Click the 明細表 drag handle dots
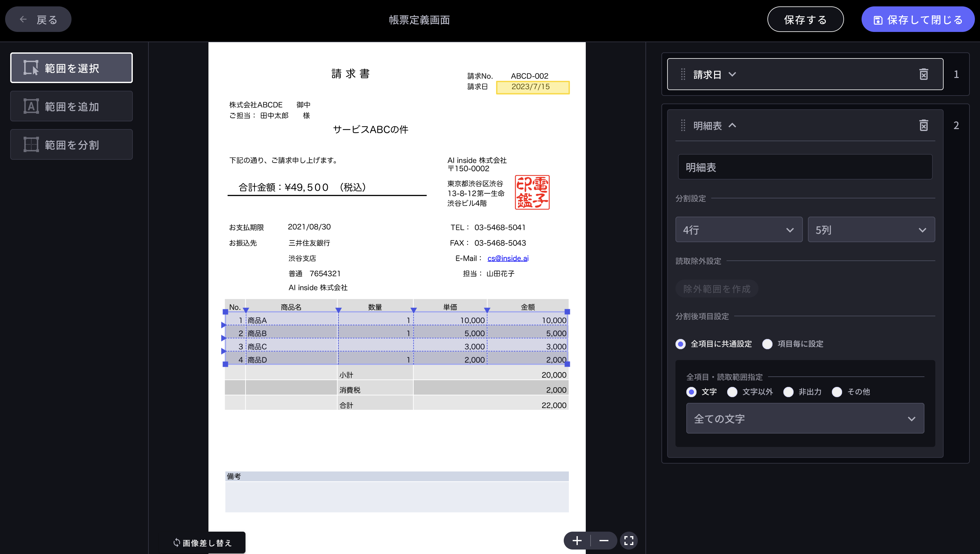Image resolution: width=980 pixels, height=554 pixels. click(683, 126)
